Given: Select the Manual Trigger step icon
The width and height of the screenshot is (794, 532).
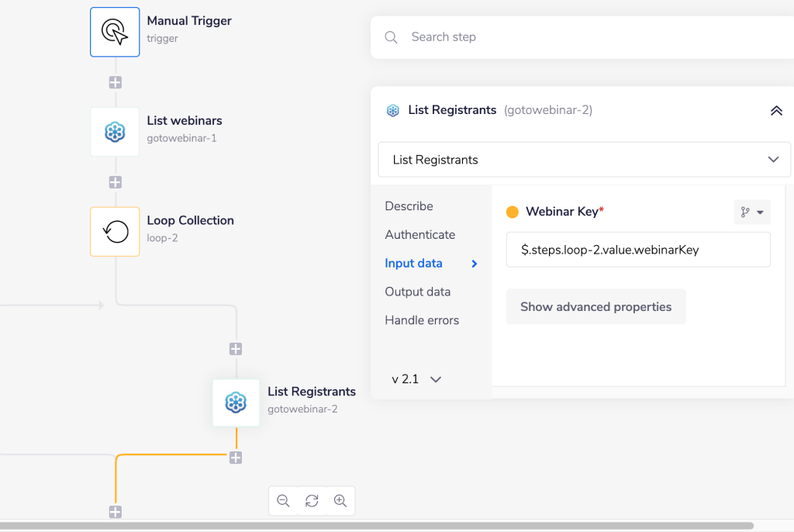Looking at the screenshot, I should point(115,32).
